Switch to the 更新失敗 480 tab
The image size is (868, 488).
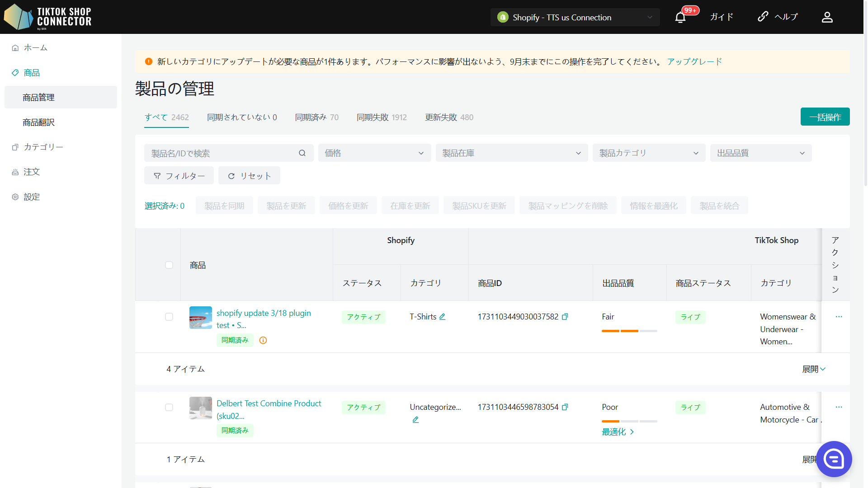pyautogui.click(x=449, y=117)
